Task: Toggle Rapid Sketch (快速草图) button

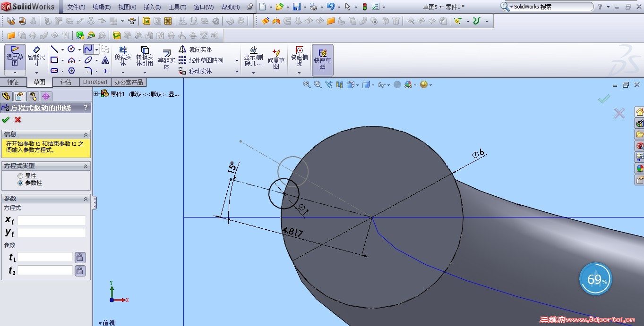Action: coord(323,59)
